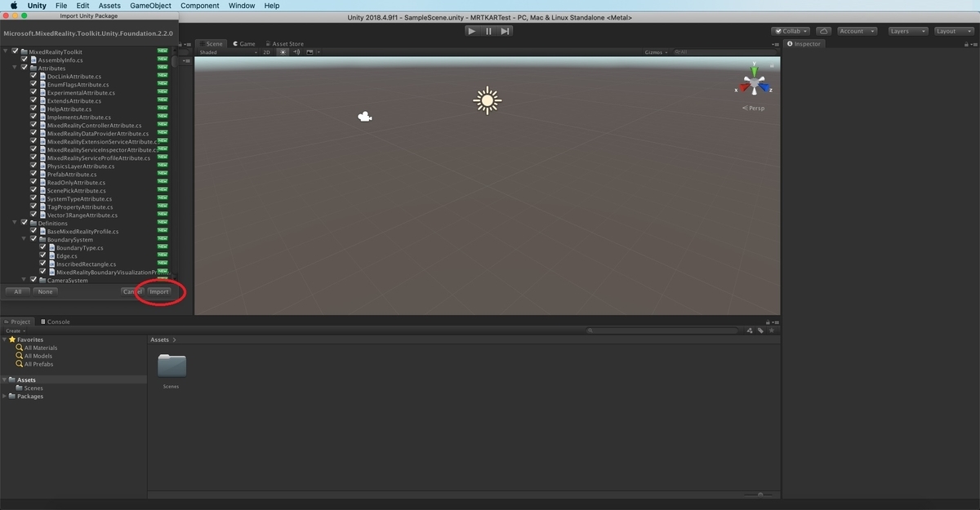Open the Collab dropdown
The image size is (980, 510).
click(x=791, y=31)
